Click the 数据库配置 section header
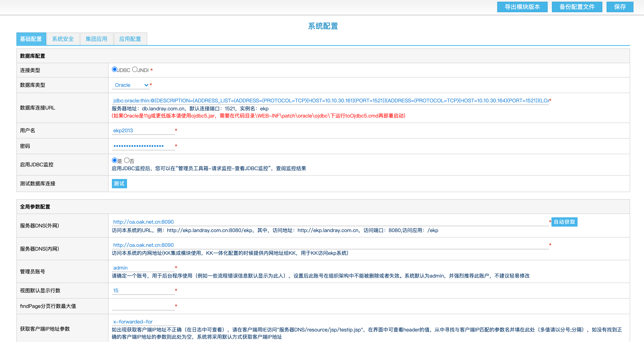This screenshot has height=342, width=644. [33, 56]
